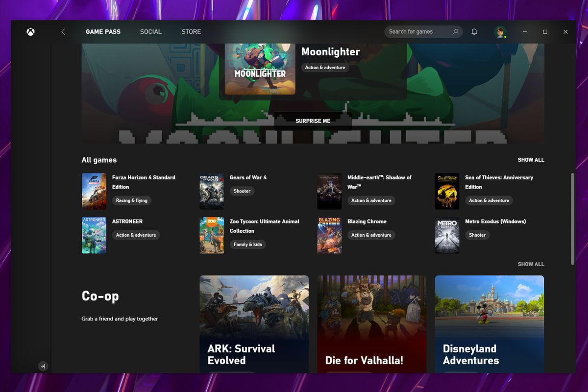Viewport: 588px width, 392px height.
Task: Click the search magnifier icon
Action: pyautogui.click(x=456, y=32)
